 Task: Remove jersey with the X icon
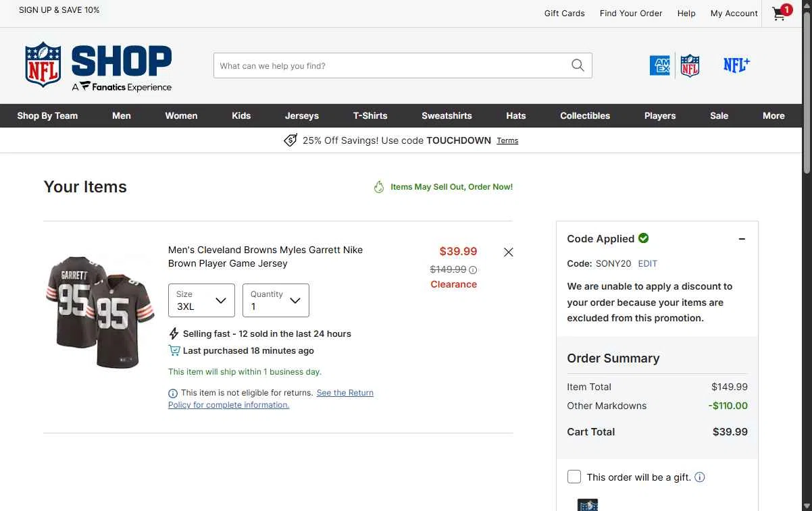(x=509, y=252)
